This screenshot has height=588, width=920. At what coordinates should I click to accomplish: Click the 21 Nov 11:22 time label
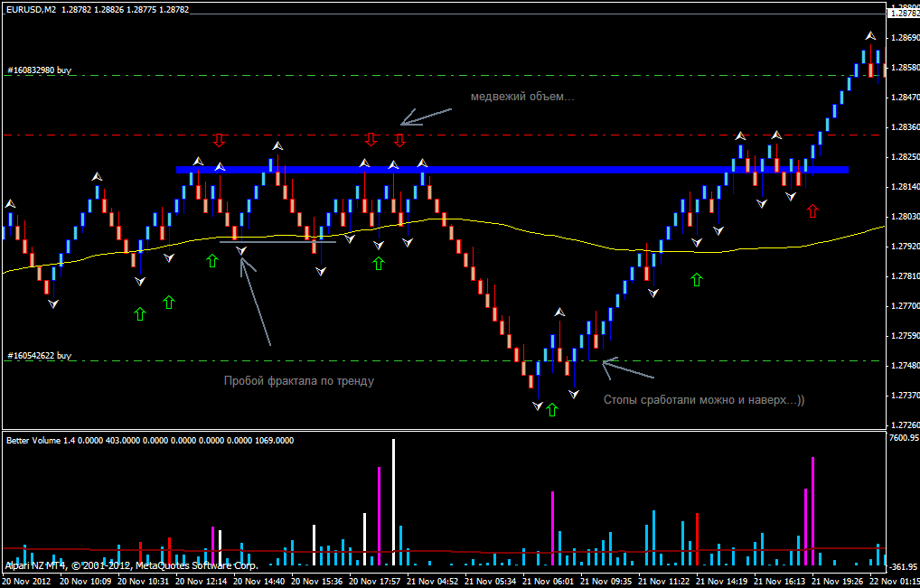665,582
